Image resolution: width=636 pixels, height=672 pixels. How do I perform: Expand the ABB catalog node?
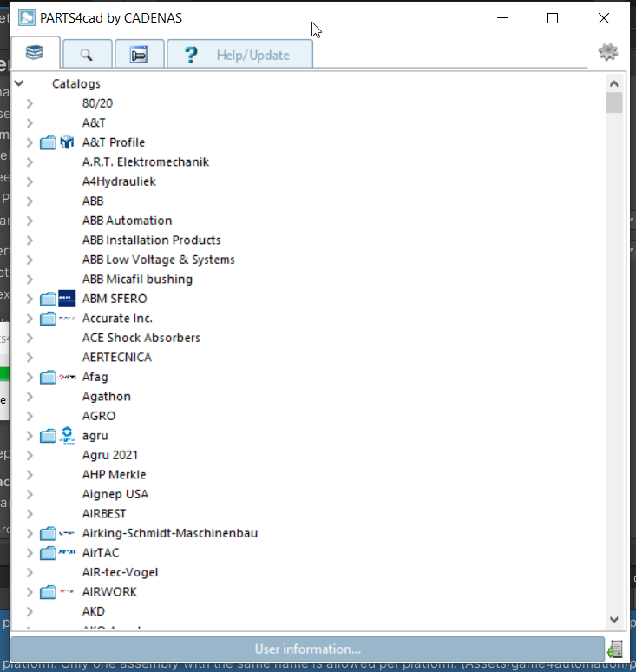click(x=30, y=201)
